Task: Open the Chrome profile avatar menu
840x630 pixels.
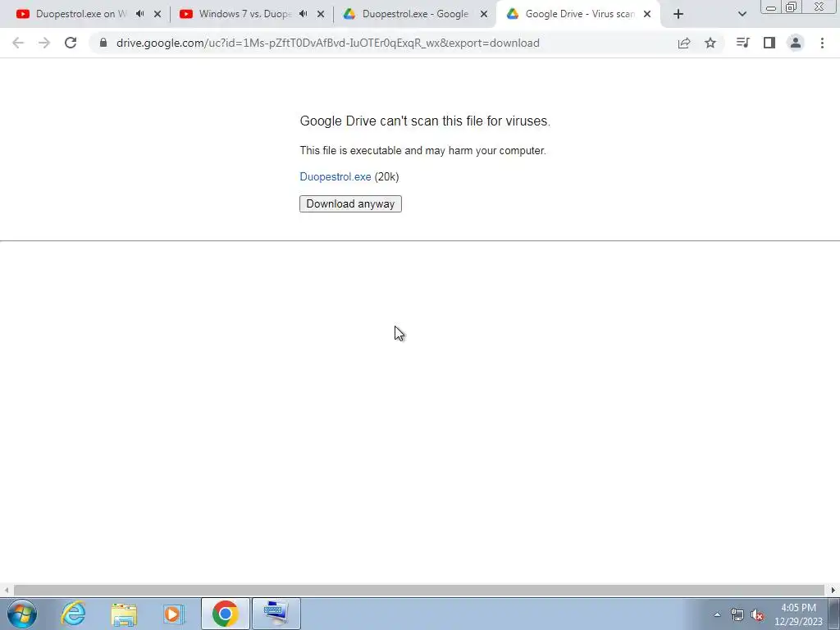Action: 796,43
